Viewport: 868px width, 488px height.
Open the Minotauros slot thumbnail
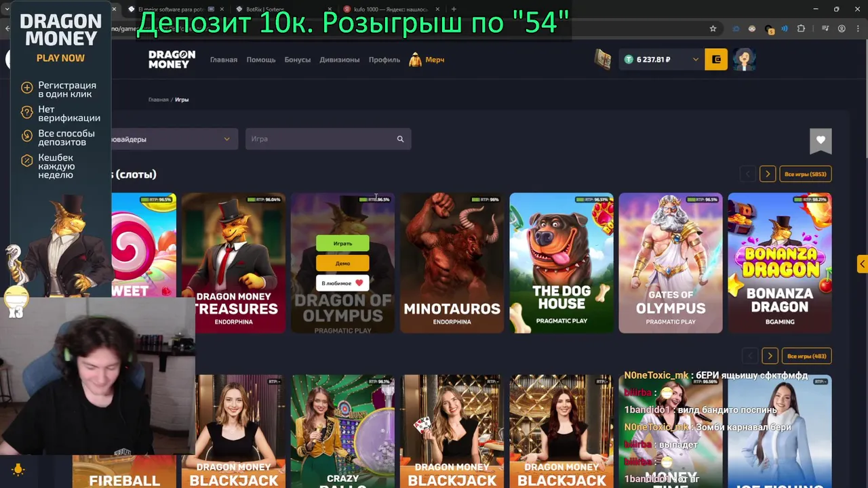point(452,263)
